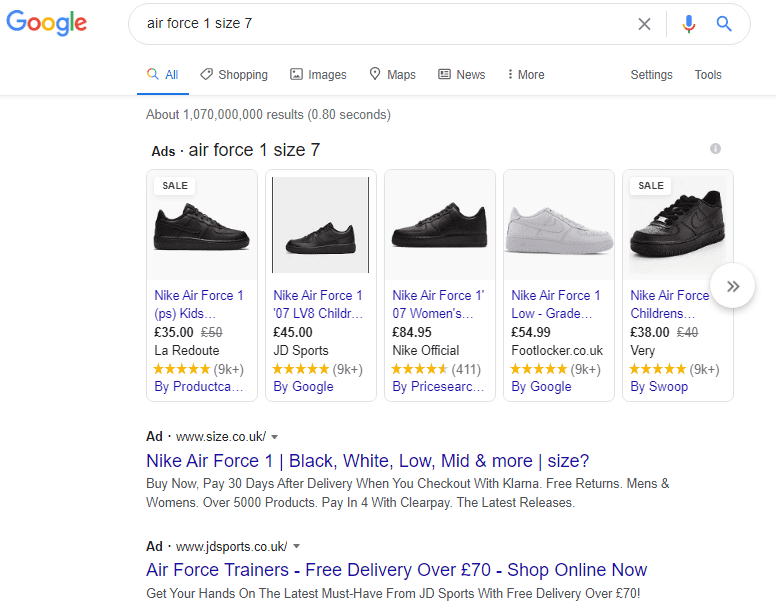Click the Google logo
The width and height of the screenshot is (776, 608).
coord(47,23)
